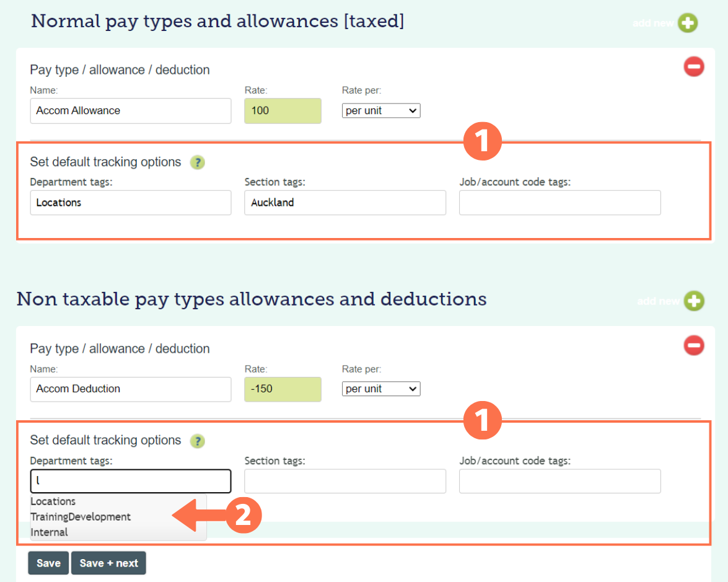
Task: Click the Job/account code tags field for Accom Allowance
Action: [x=559, y=203]
